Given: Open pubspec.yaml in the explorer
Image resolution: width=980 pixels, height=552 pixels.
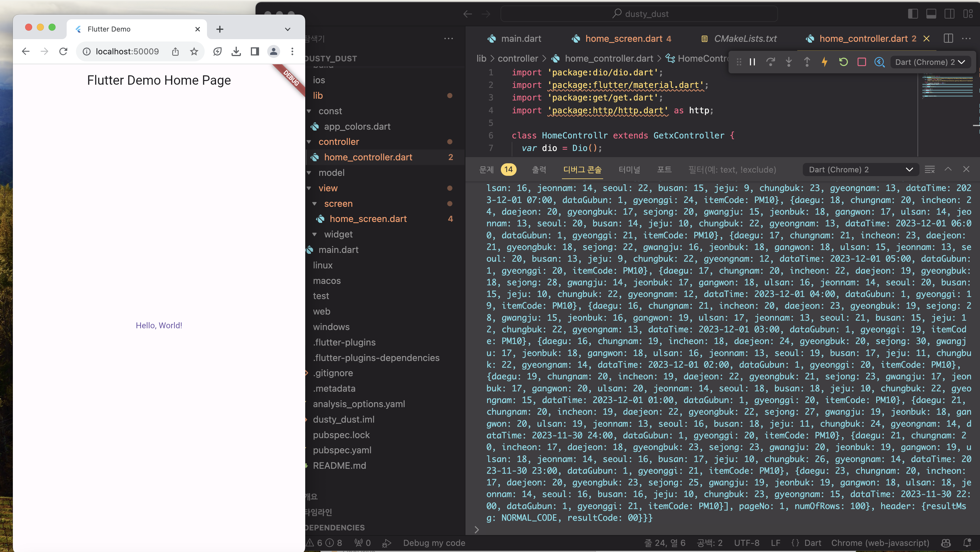Looking at the screenshot, I should tap(342, 450).
